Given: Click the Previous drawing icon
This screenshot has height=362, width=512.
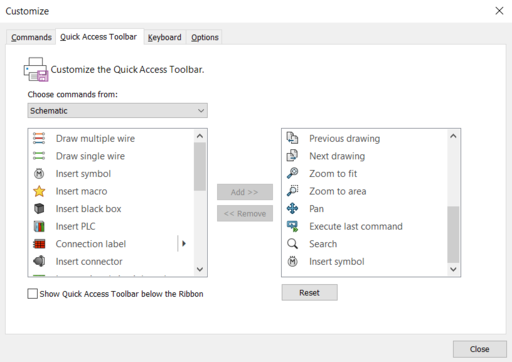Looking at the screenshot, I should pos(292,138).
